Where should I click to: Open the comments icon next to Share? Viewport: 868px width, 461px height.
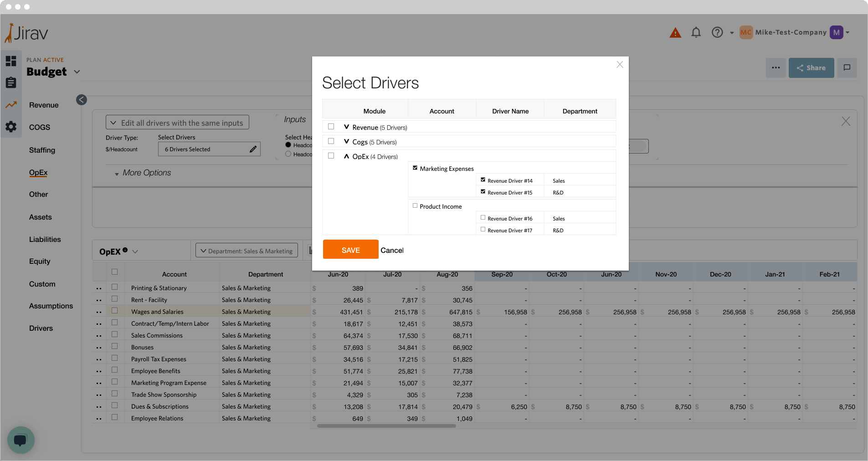(847, 68)
